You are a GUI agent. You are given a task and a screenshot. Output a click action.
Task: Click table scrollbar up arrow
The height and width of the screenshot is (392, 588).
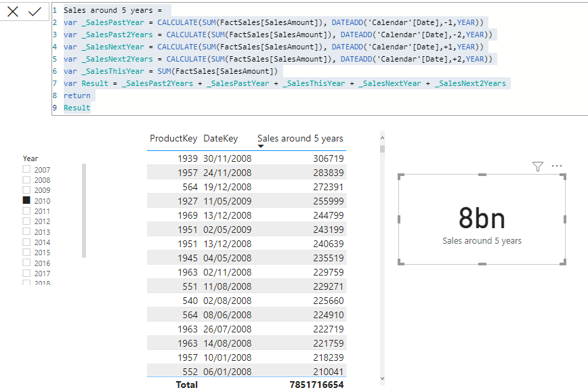click(382, 138)
